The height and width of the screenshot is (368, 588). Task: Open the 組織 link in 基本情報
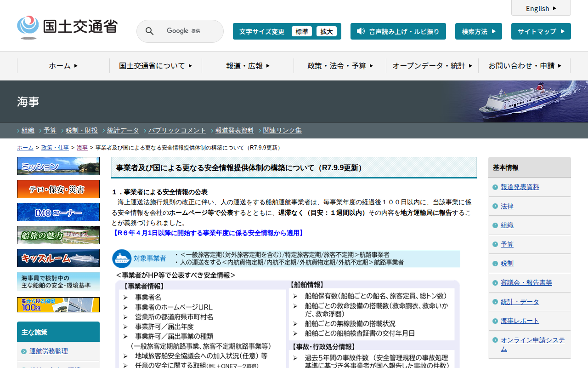click(507, 225)
